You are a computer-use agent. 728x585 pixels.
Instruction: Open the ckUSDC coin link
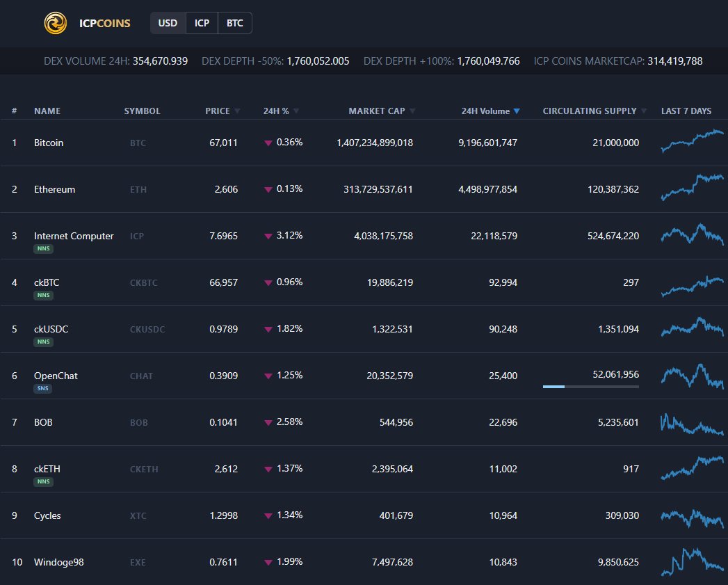pyautogui.click(x=51, y=329)
